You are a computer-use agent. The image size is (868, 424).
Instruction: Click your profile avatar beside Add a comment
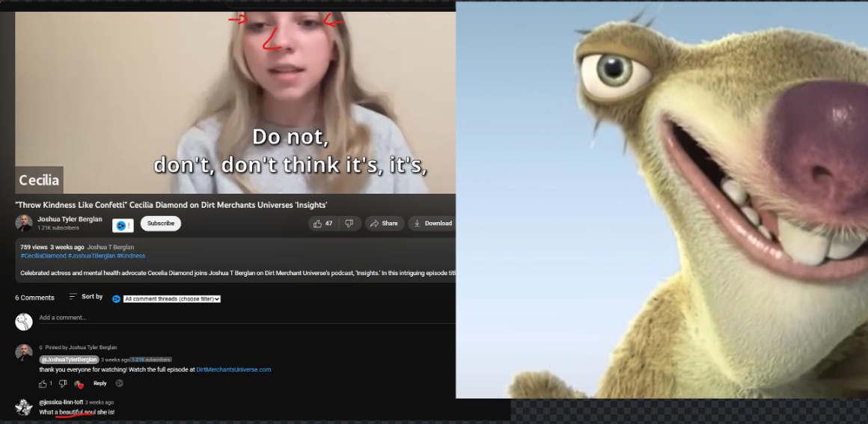pos(24,322)
